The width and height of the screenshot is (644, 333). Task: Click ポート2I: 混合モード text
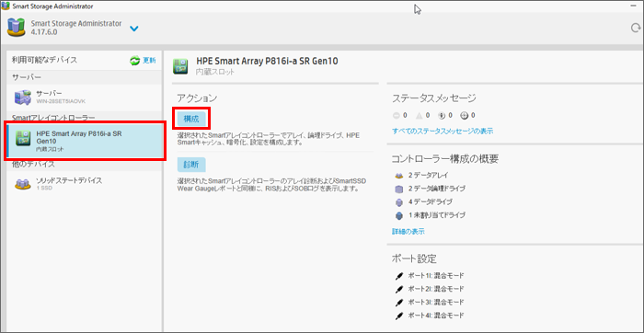pyautogui.click(x=436, y=289)
